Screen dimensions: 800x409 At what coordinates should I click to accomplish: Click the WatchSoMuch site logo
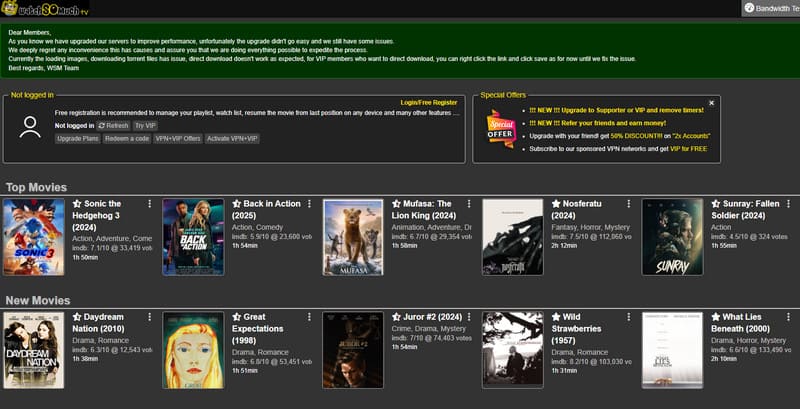click(45, 9)
